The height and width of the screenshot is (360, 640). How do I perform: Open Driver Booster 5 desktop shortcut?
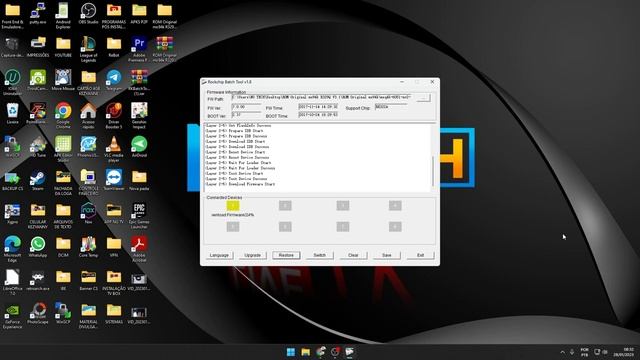click(113, 116)
